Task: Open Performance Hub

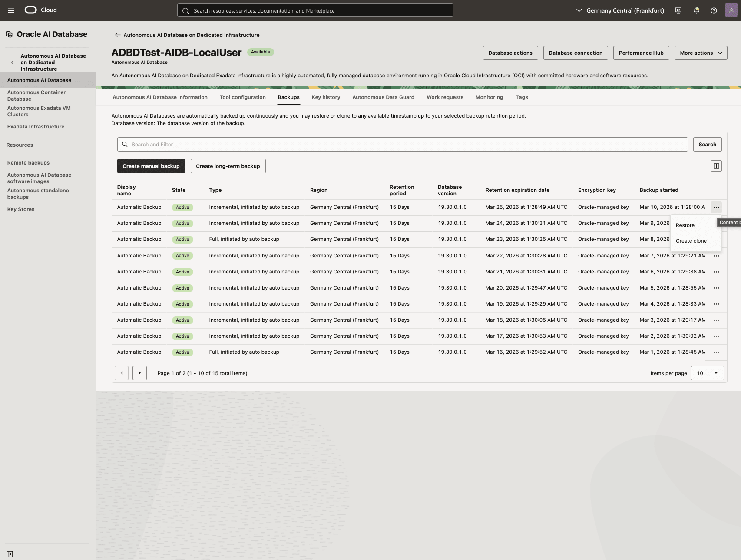Action: (x=641, y=53)
